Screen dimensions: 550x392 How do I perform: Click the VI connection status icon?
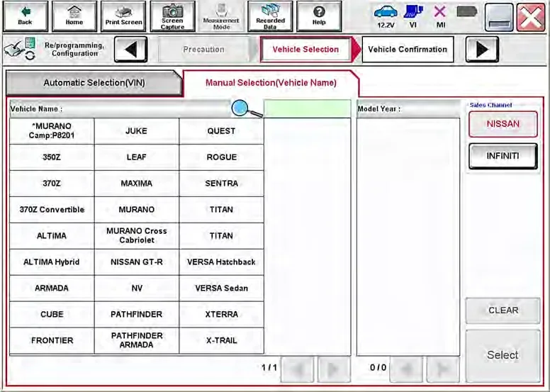pyautogui.click(x=413, y=16)
